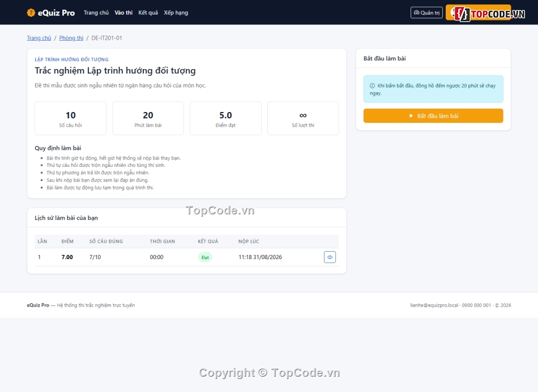Go to Vào thi in navbar
The height and width of the screenshot is (392, 538).
[123, 12]
